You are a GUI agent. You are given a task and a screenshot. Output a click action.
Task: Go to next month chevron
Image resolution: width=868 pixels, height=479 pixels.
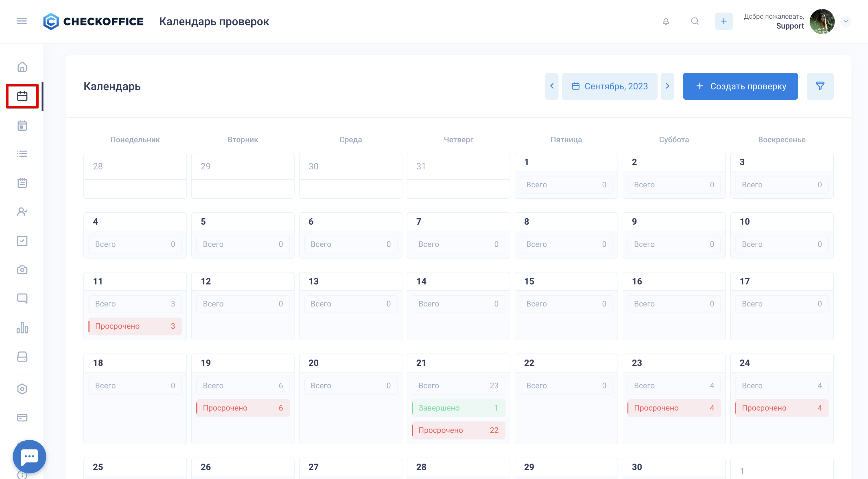point(667,86)
